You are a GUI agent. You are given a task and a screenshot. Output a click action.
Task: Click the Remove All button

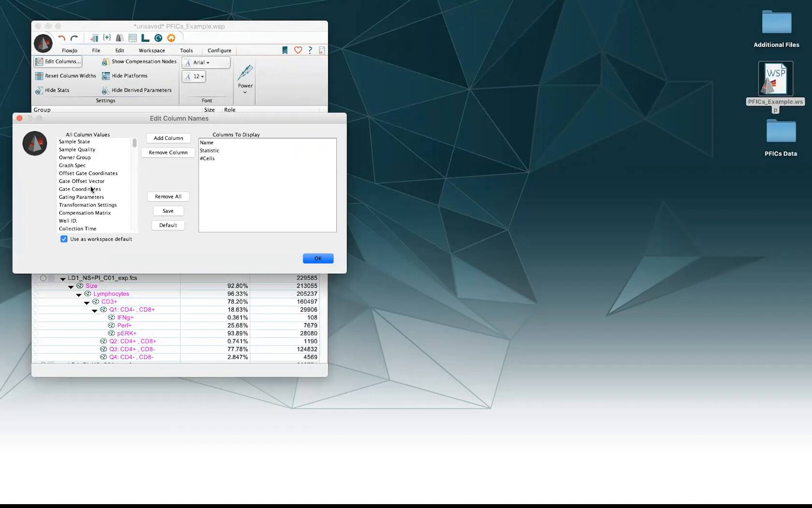pyautogui.click(x=168, y=196)
